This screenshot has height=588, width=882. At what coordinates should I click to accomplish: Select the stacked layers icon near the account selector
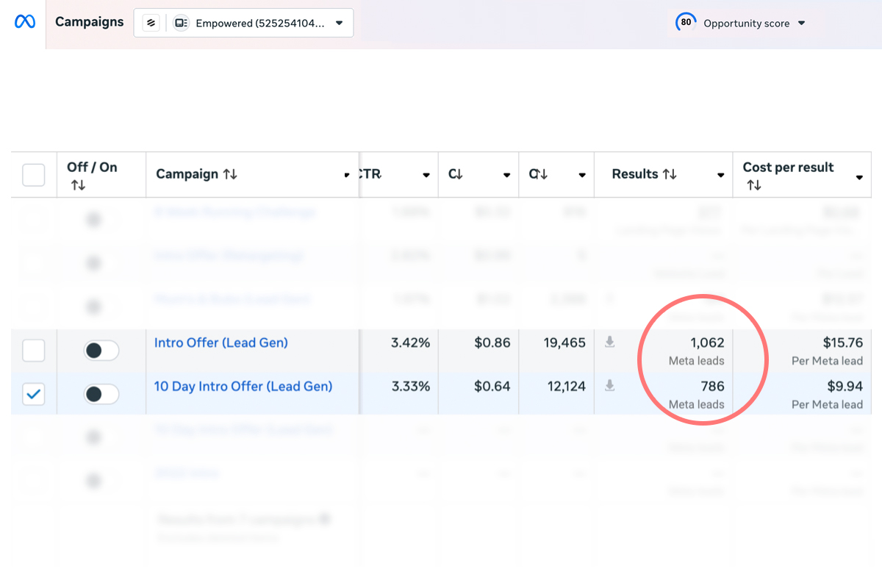[151, 23]
